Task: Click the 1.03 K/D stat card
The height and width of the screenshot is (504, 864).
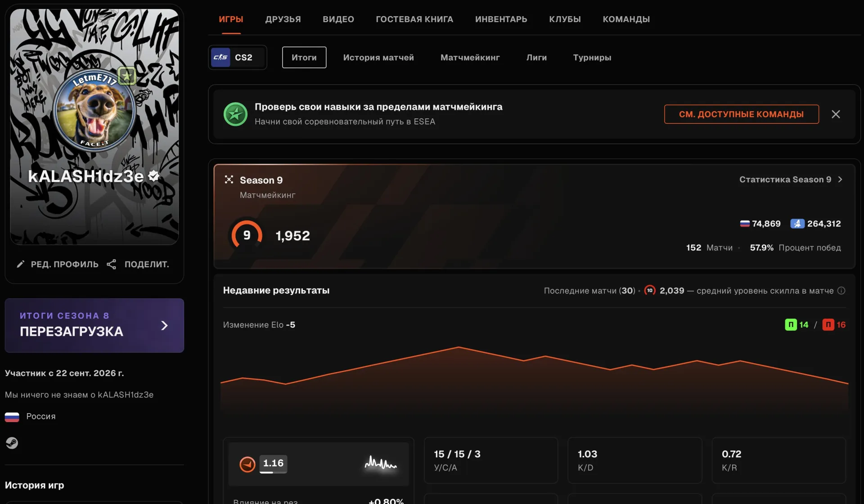Action: coord(634,460)
